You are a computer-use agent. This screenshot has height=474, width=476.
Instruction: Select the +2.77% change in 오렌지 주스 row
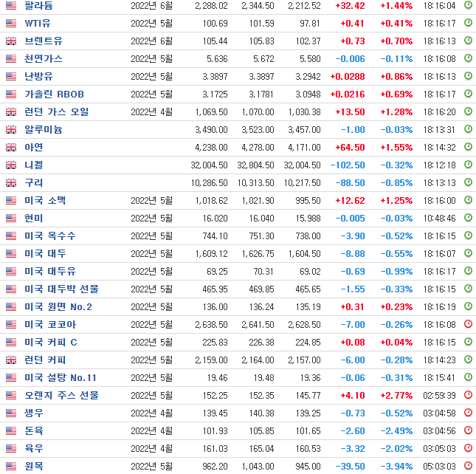(396, 395)
